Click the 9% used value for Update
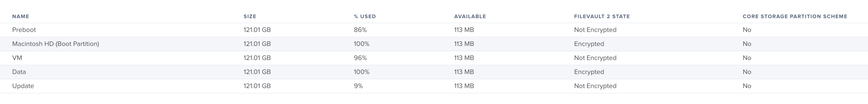Screen dimensions: 868x104 [x=358, y=86]
